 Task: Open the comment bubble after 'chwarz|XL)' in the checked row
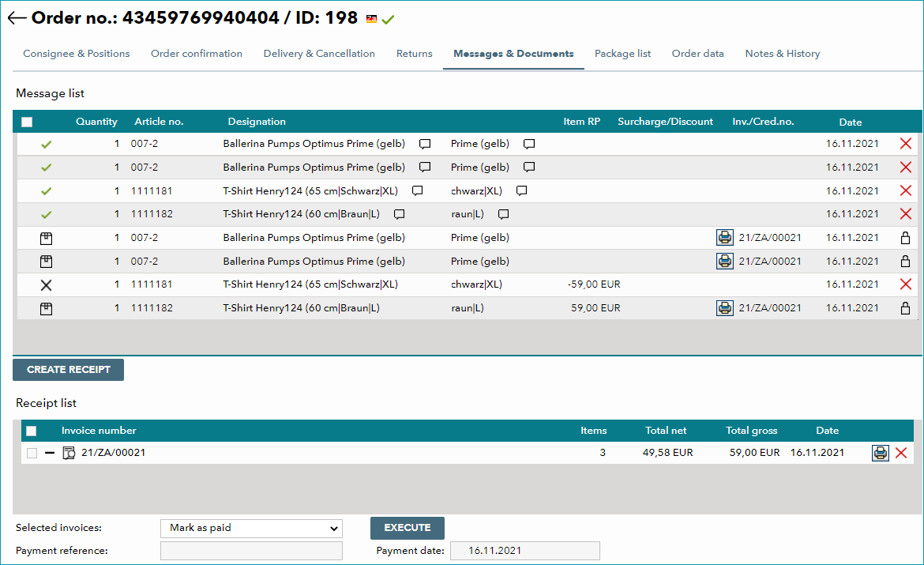click(521, 190)
